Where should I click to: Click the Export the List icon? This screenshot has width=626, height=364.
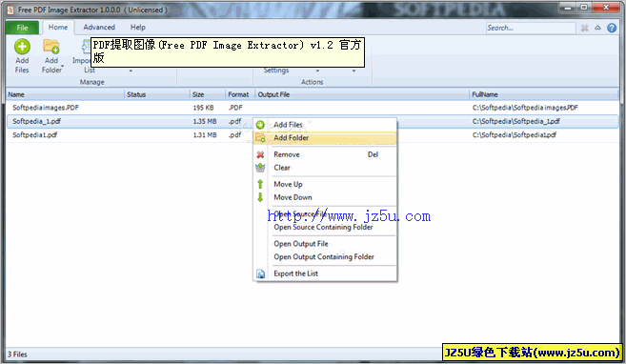(260, 273)
